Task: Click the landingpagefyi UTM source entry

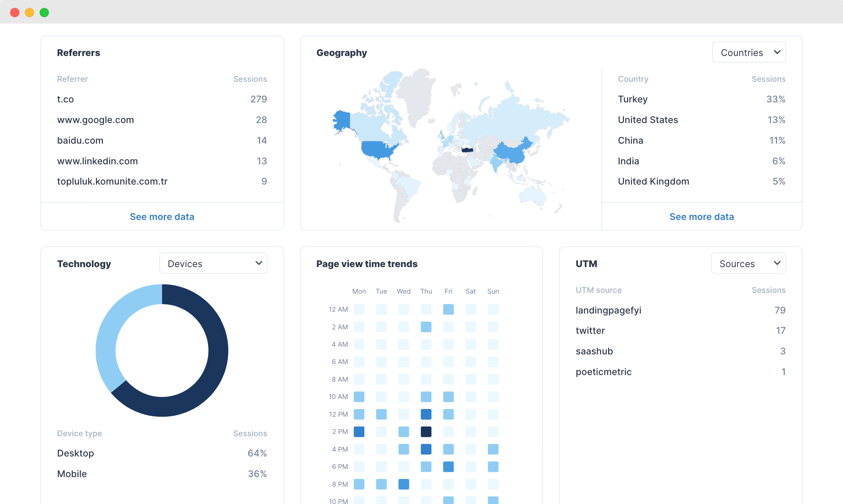Action: point(608,310)
